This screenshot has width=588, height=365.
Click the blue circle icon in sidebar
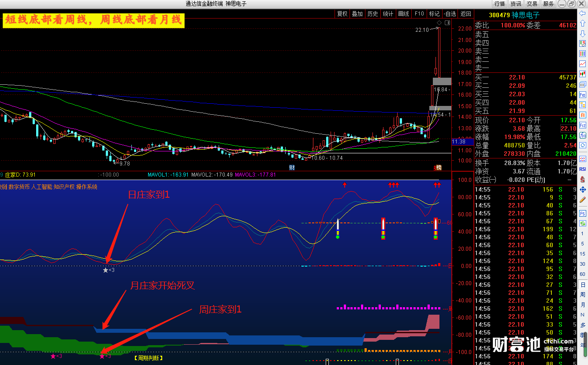(583, 145)
